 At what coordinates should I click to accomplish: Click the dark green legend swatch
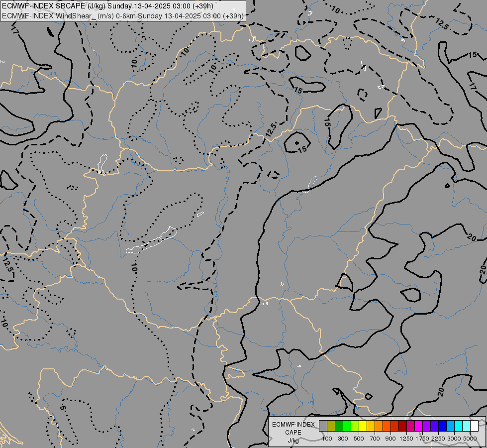coord(339,426)
